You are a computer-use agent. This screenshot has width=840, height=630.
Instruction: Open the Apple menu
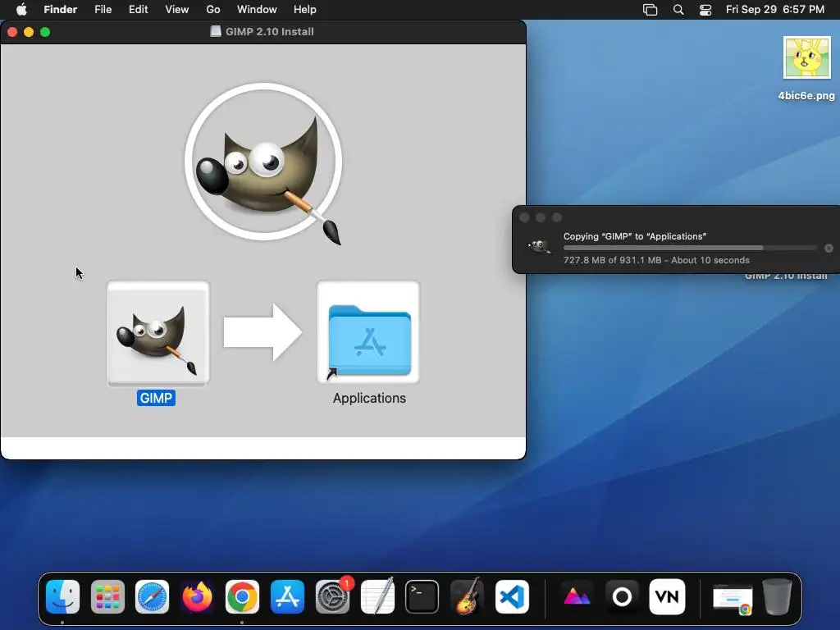[x=21, y=10]
